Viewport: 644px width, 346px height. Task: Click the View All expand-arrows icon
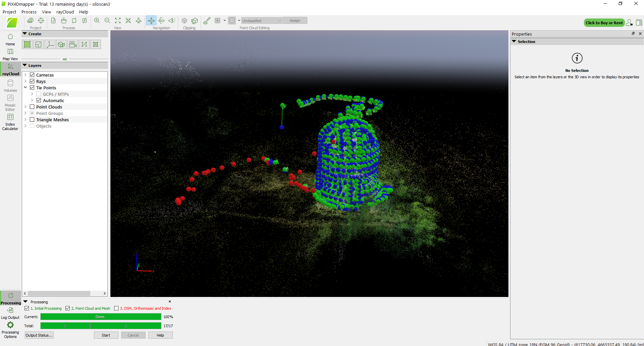click(x=118, y=20)
